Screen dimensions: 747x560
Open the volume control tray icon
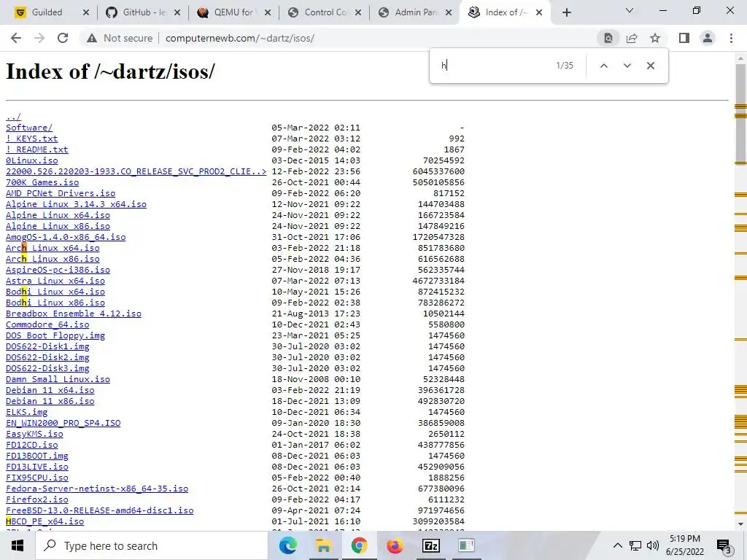pyautogui.click(x=653, y=545)
